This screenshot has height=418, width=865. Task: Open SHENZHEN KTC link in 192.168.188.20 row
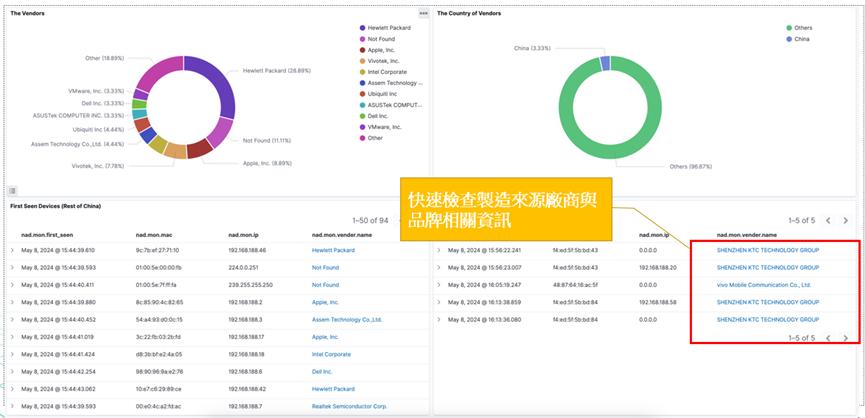pyautogui.click(x=768, y=267)
